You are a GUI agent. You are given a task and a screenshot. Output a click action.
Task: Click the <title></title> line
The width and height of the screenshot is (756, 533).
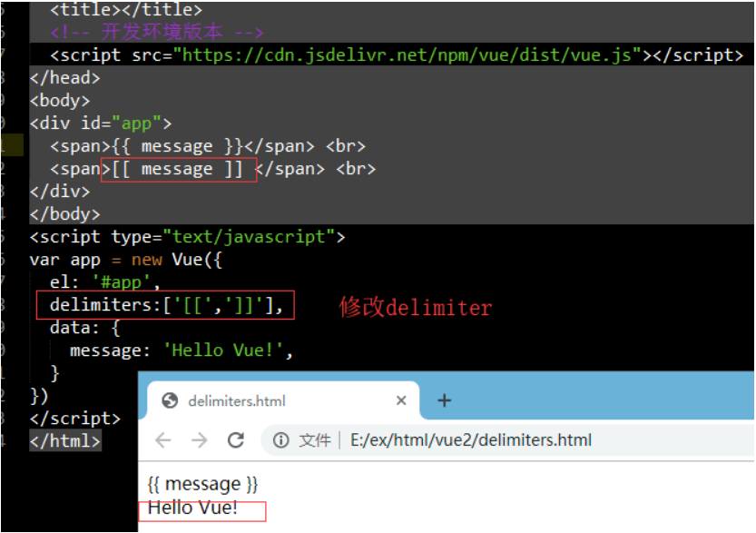tap(126, 10)
